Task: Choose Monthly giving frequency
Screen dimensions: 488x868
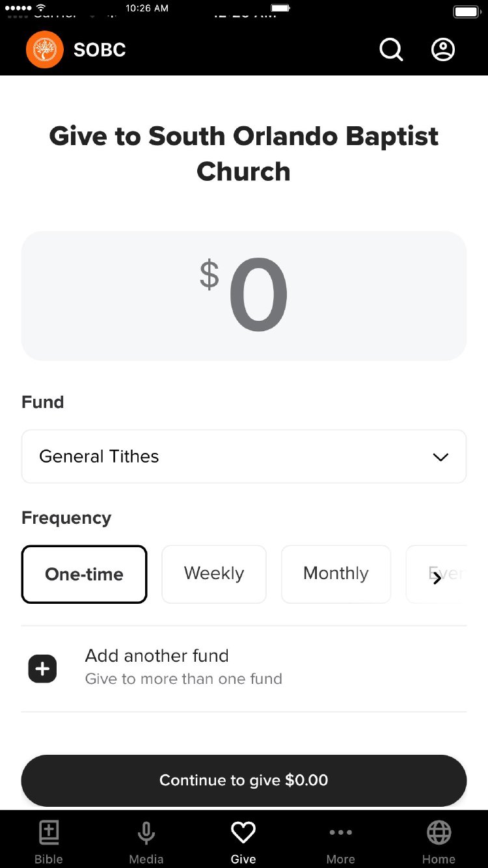Action: pos(336,574)
